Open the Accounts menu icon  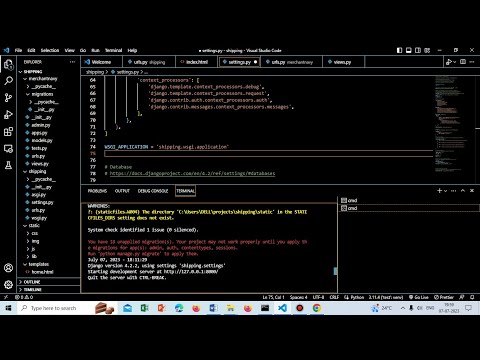[x=8, y=268]
